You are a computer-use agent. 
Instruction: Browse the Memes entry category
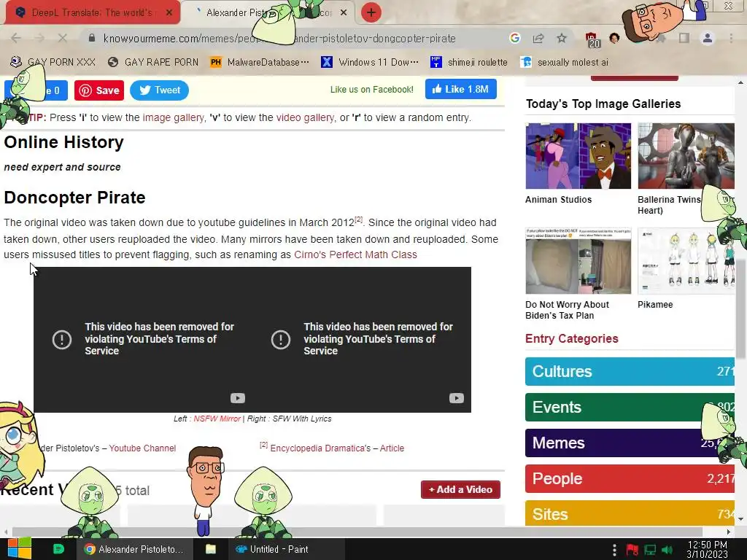click(630, 443)
